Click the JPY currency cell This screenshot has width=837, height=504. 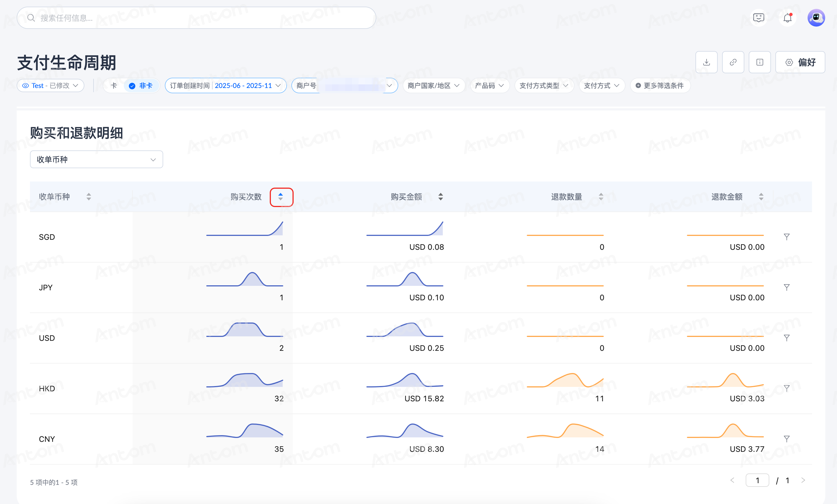coord(46,288)
